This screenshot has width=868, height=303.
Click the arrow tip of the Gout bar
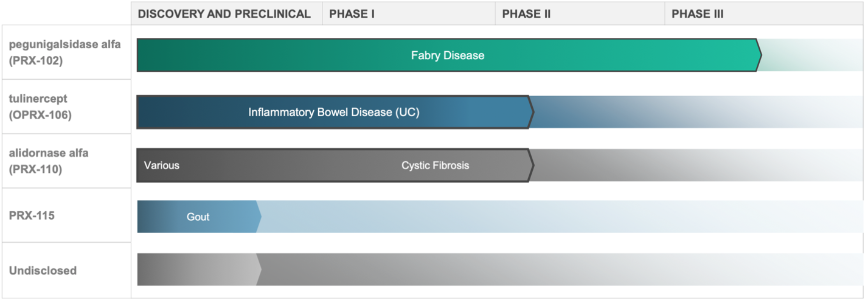[x=258, y=217]
